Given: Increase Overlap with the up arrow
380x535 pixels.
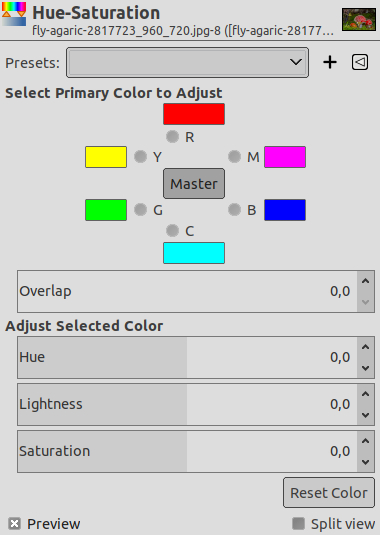Looking at the screenshot, I should (366, 281).
